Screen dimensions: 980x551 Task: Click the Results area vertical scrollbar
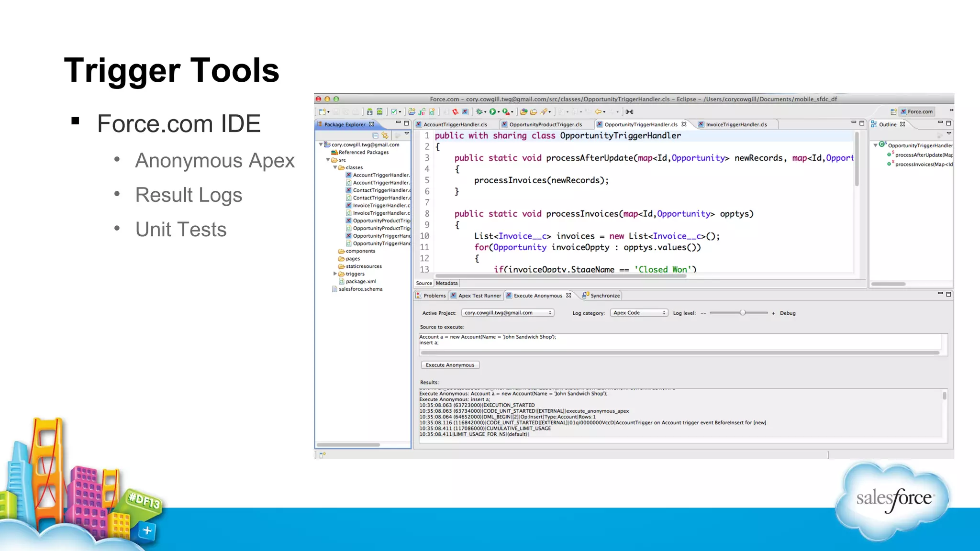(944, 396)
